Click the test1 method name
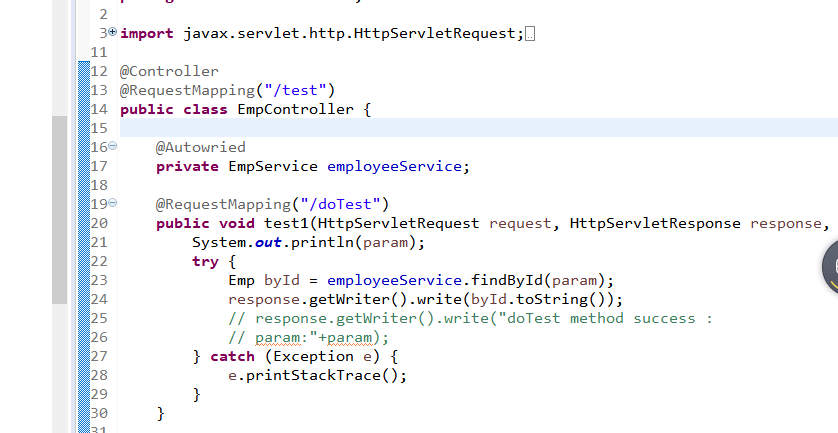838x433 pixels. pyautogui.click(x=286, y=223)
